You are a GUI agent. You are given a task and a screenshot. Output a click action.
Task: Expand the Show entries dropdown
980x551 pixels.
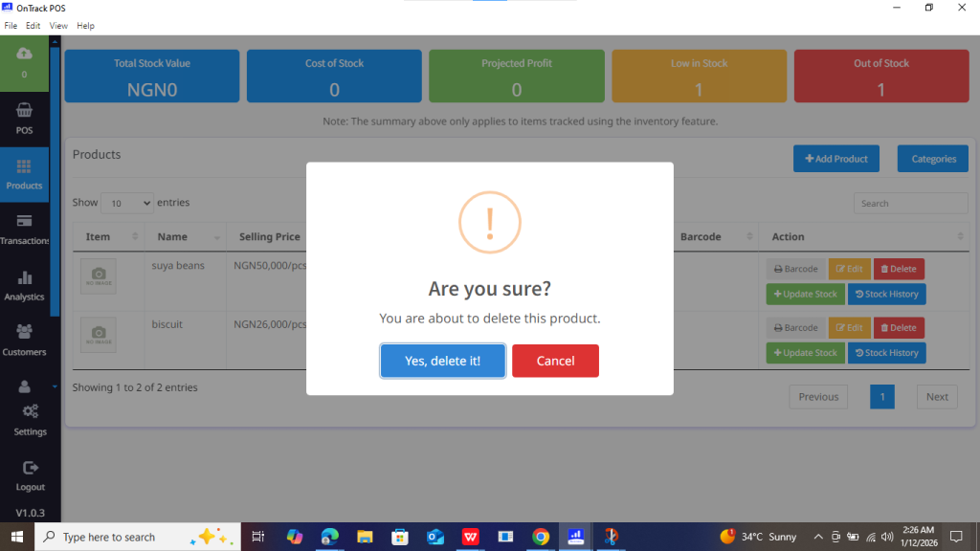(126, 203)
